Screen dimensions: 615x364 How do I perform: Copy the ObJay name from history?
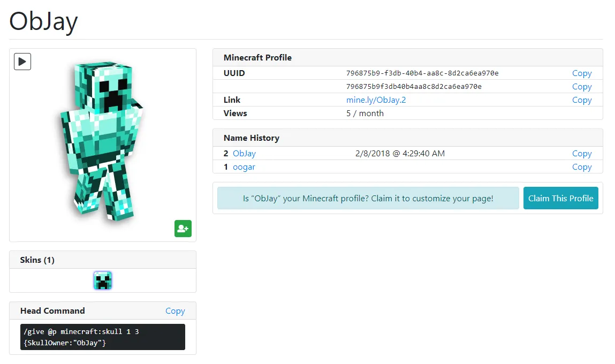pyautogui.click(x=582, y=154)
